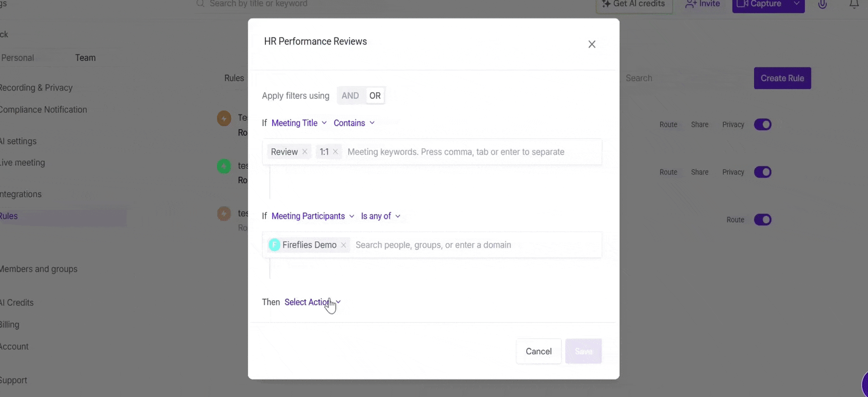Click the microphone icon in top bar
Viewport: 868px width, 397px height.
[822, 4]
